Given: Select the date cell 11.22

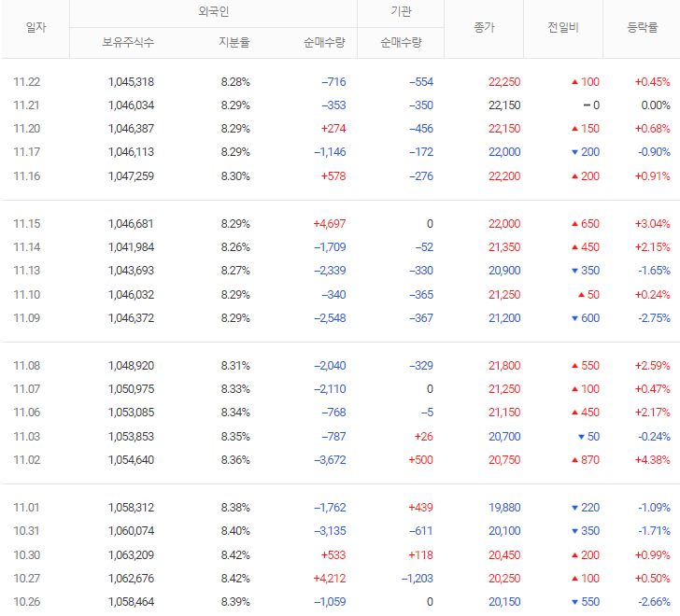Looking at the screenshot, I should click(27, 82).
